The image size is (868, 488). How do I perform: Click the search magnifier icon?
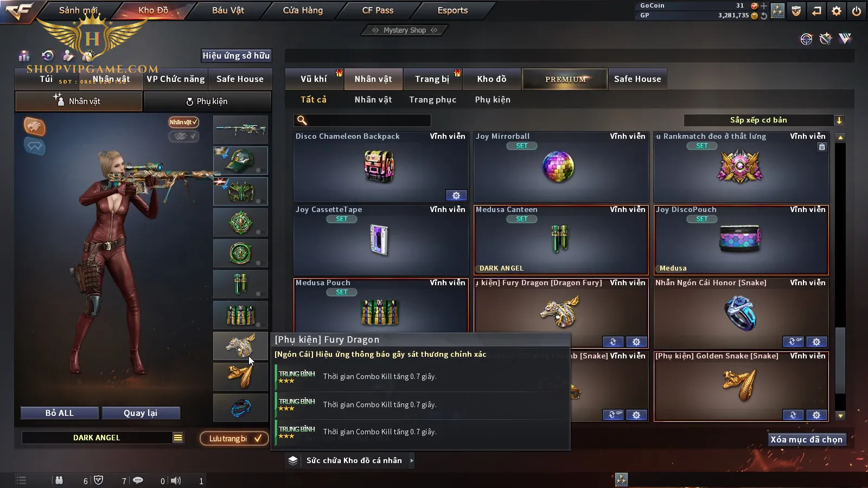(302, 120)
